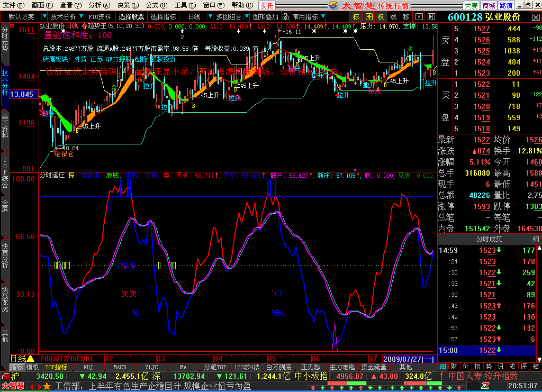Click the red right arrow in news ticker

39,387
